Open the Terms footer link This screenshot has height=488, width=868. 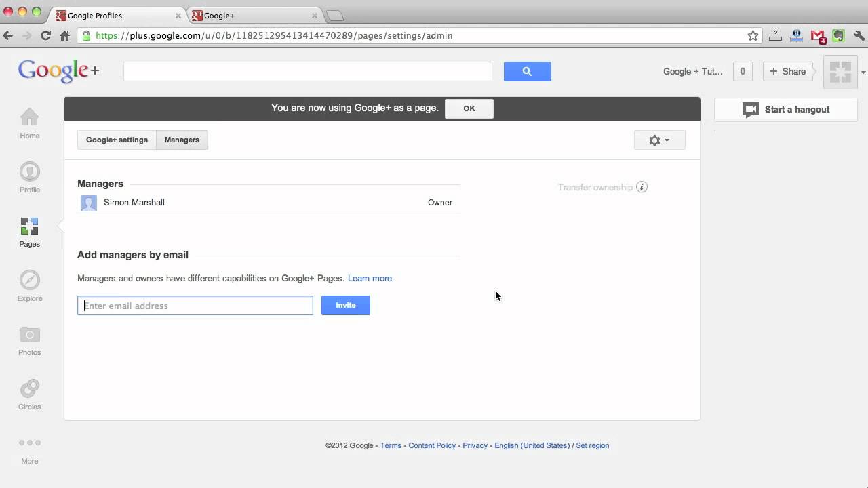click(391, 445)
